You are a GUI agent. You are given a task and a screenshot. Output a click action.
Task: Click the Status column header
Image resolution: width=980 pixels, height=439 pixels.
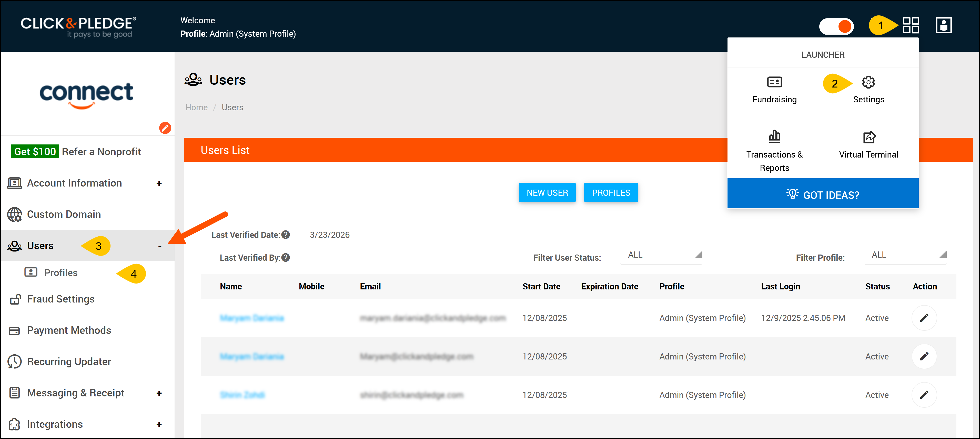pos(877,287)
